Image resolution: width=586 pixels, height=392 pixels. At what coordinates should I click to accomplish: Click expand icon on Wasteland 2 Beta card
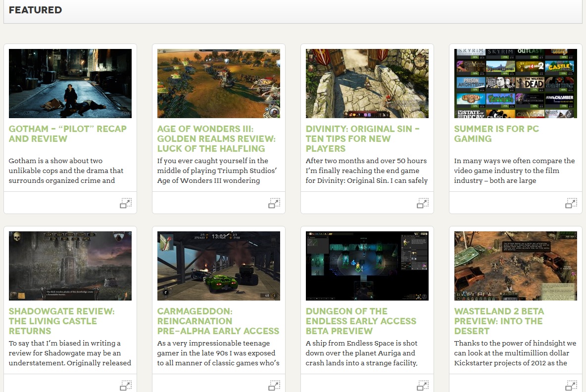point(571,385)
